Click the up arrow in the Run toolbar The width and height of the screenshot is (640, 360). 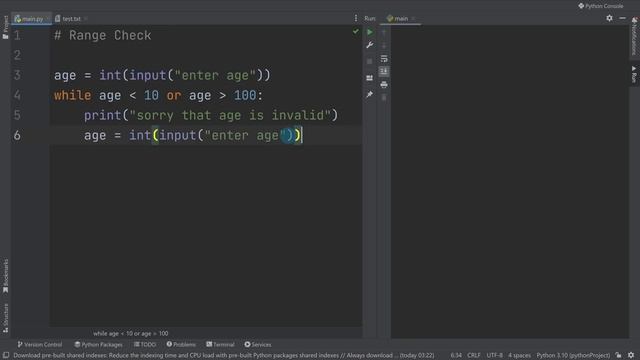384,33
